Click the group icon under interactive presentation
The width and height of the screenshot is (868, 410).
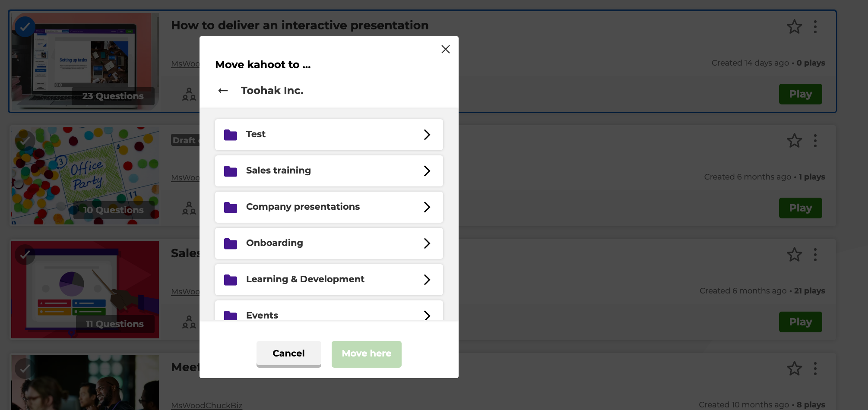[189, 94]
